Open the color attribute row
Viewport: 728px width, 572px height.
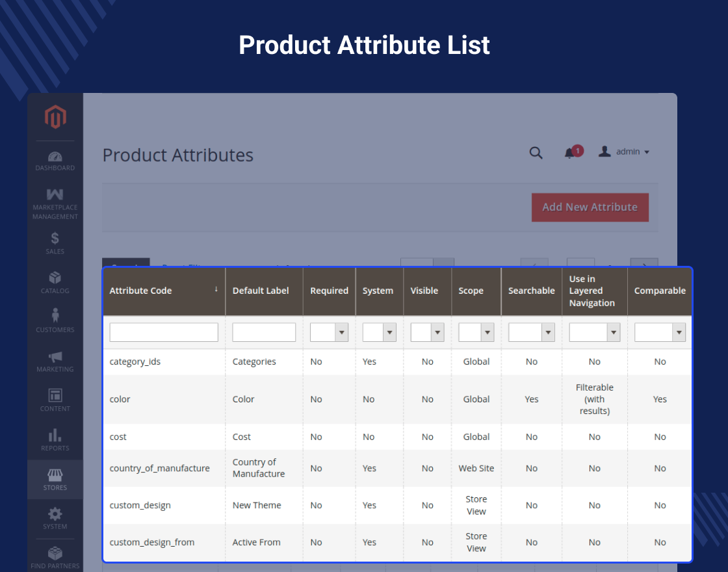tap(397, 399)
